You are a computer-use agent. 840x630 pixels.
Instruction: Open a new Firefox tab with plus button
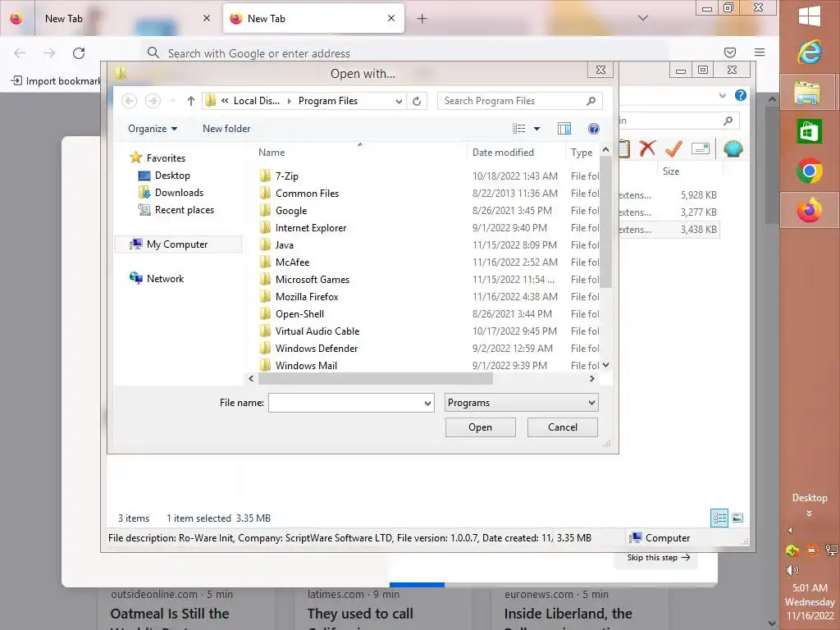tap(422, 19)
